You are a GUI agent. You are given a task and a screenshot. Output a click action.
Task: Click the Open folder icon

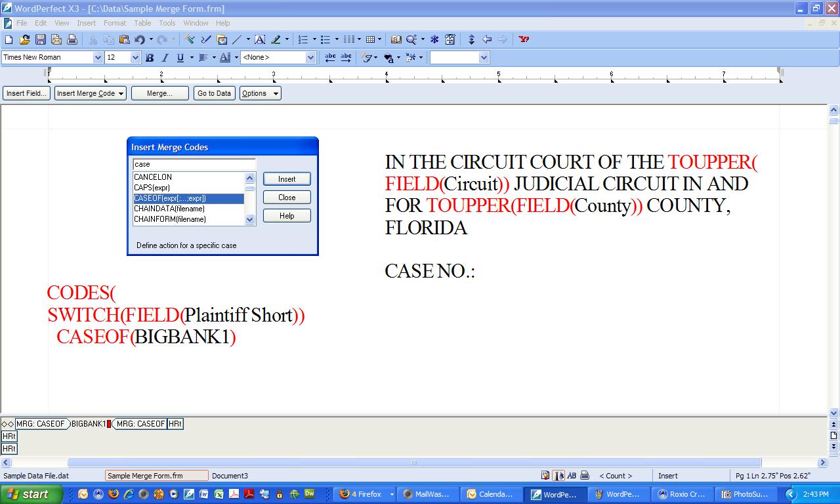click(x=24, y=39)
